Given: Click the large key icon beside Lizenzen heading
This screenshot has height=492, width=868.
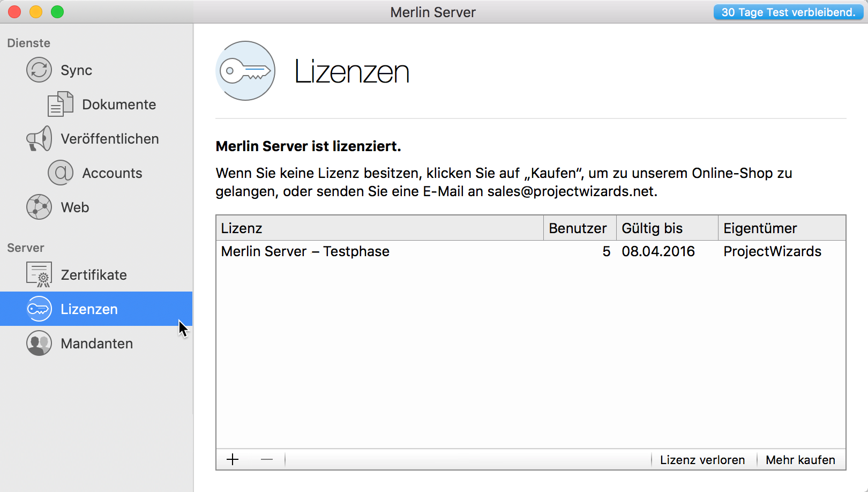Looking at the screenshot, I should click(x=245, y=71).
